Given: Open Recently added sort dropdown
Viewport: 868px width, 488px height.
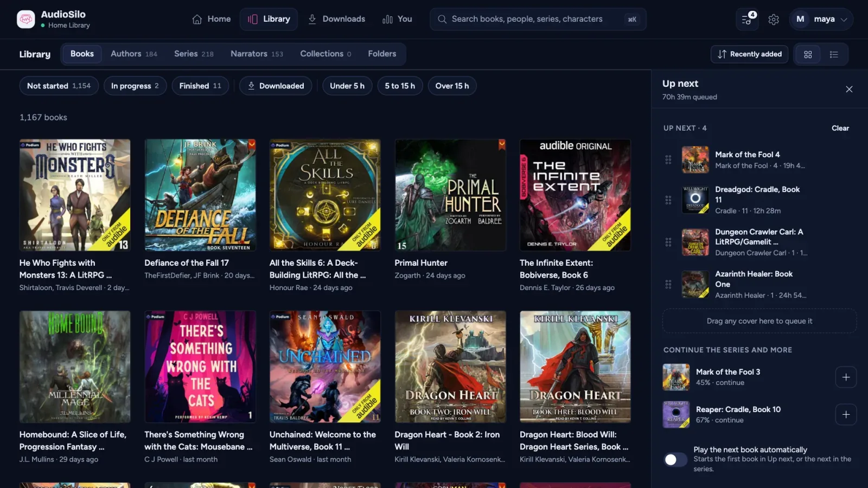Looking at the screenshot, I should (749, 54).
